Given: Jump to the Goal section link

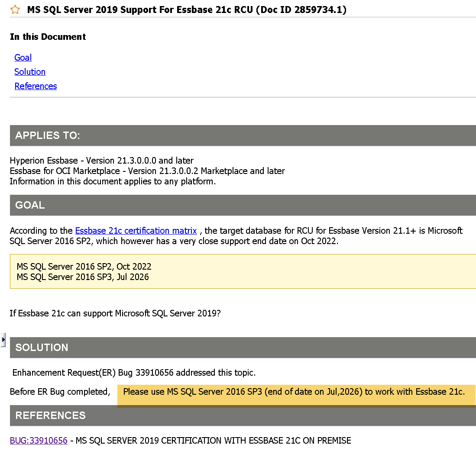Looking at the screenshot, I should tap(23, 57).
